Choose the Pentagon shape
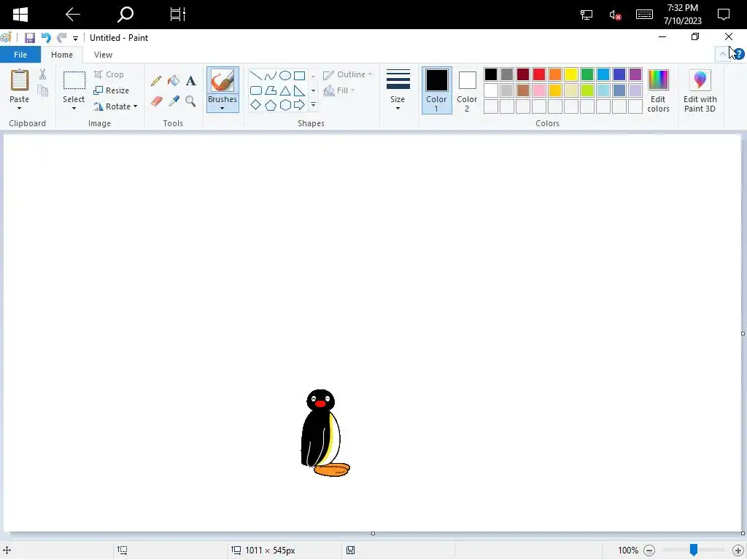 coord(270,105)
